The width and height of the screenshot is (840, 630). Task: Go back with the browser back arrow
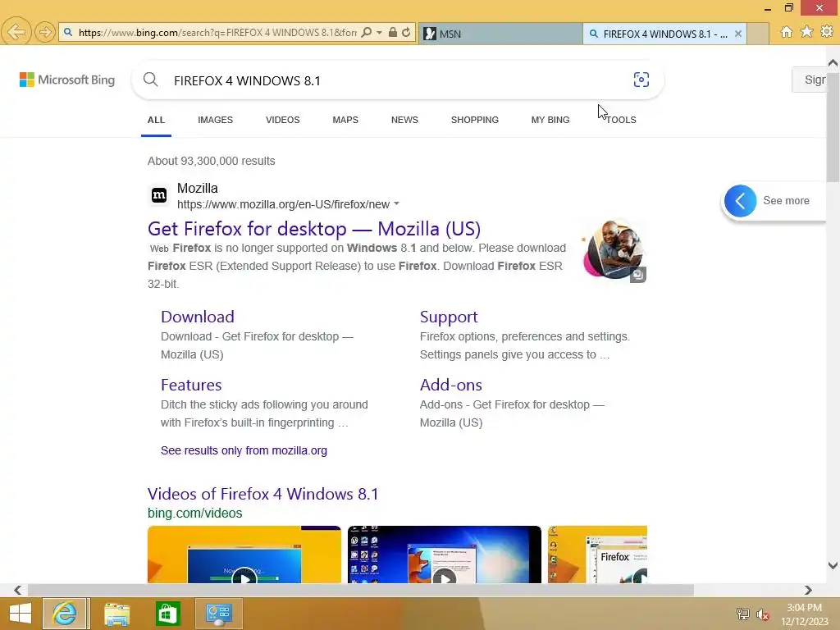pos(16,32)
